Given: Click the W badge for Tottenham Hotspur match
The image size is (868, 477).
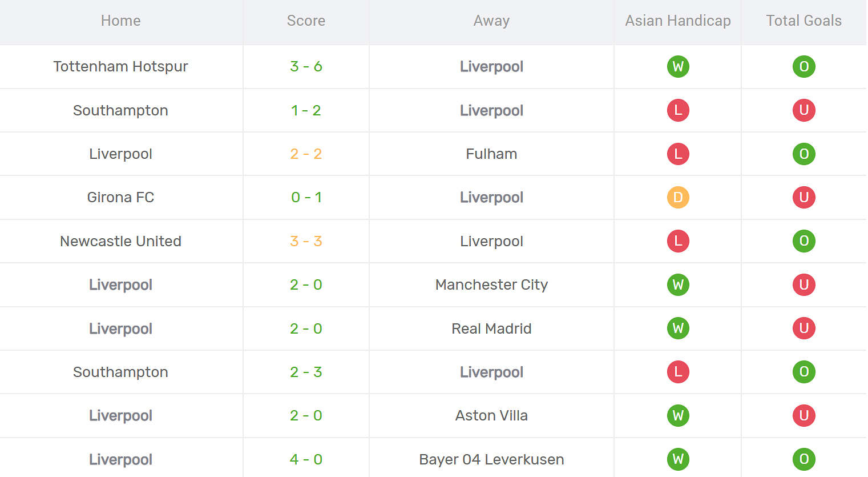Looking at the screenshot, I should click(x=678, y=67).
